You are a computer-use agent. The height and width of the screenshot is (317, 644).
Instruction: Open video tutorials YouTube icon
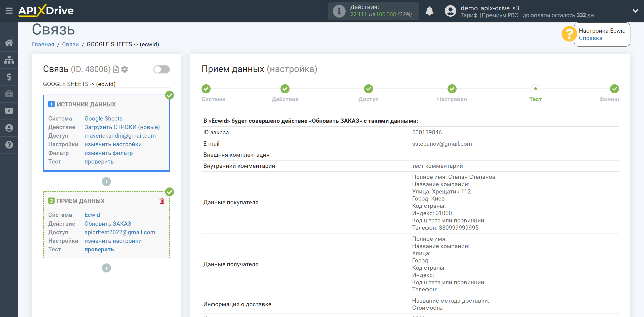point(9,111)
